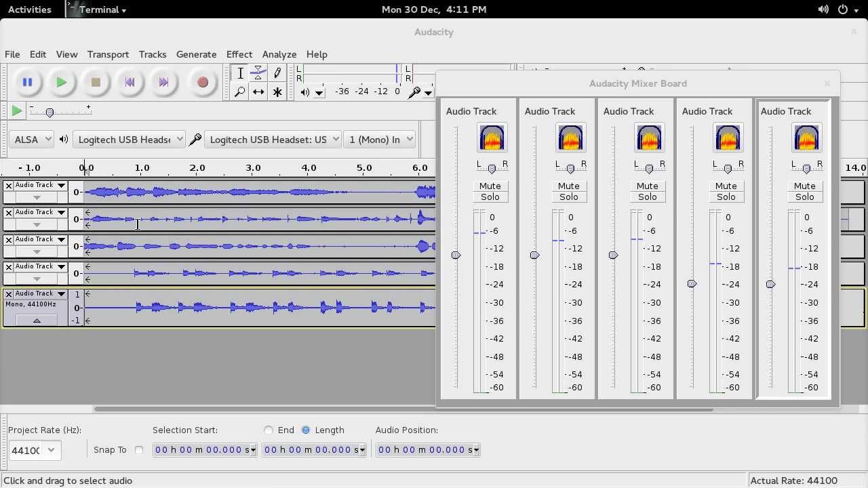
Task: Select the Envelope tool
Action: click(258, 73)
